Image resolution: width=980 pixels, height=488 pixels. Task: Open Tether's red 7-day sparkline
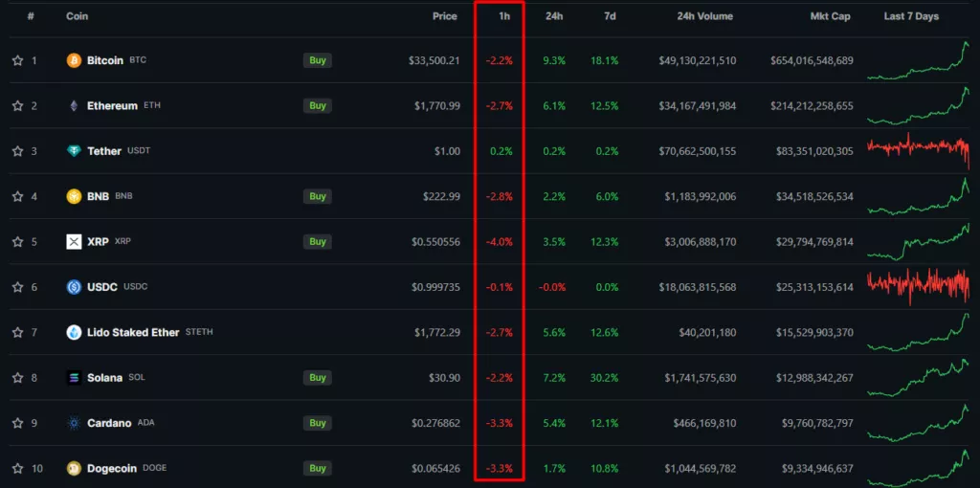point(919,151)
